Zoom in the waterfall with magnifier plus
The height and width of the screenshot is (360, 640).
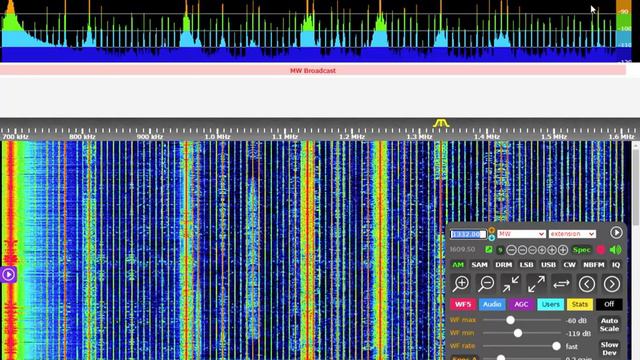[x=461, y=284]
